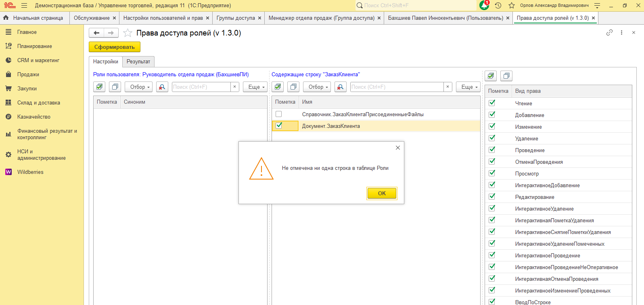Uncheck the Просмотр right
644x305 pixels.
(492, 173)
